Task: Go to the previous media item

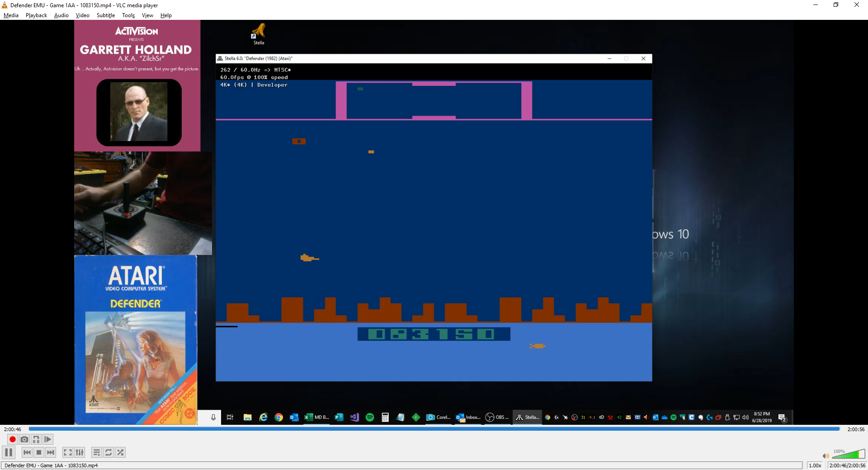Action: tap(27, 452)
